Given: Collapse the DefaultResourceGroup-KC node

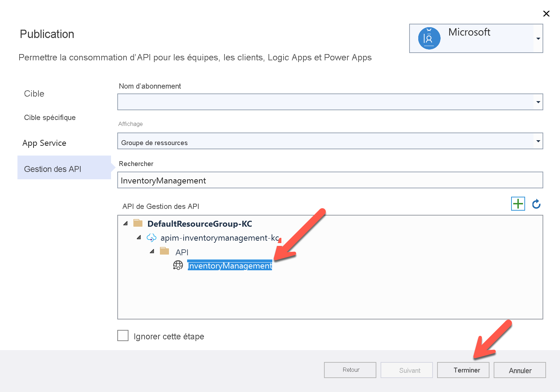Looking at the screenshot, I should 126,223.
